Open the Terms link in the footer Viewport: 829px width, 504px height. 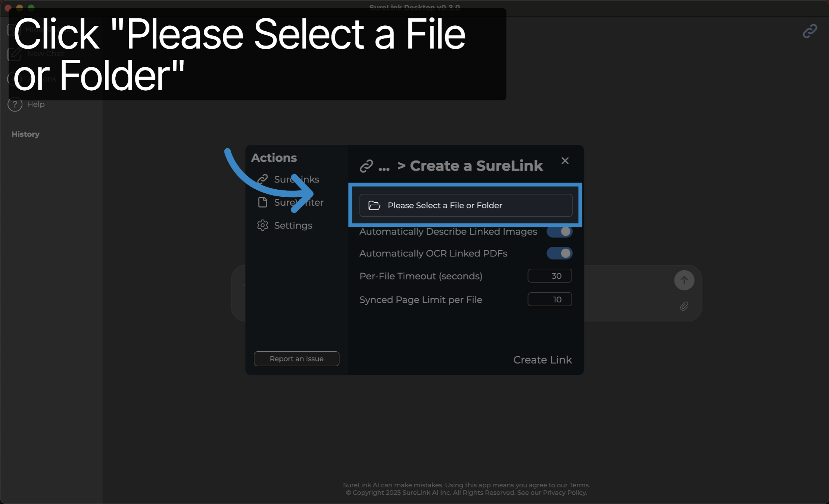coord(579,485)
